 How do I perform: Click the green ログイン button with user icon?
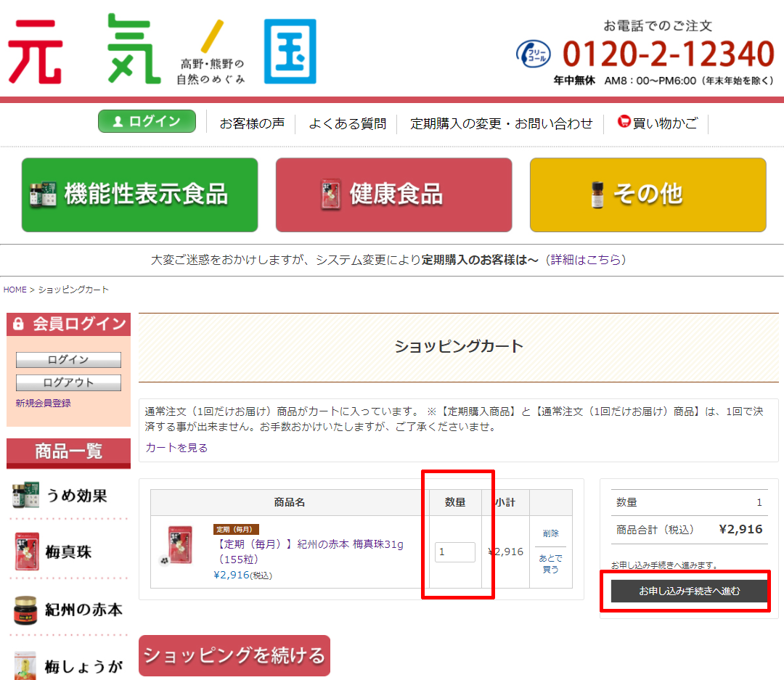tap(147, 122)
